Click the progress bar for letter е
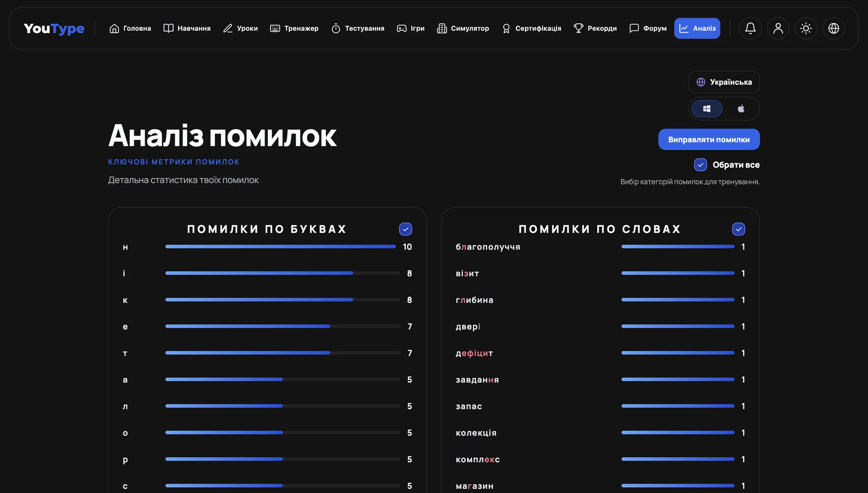868x493 pixels. 283,326
